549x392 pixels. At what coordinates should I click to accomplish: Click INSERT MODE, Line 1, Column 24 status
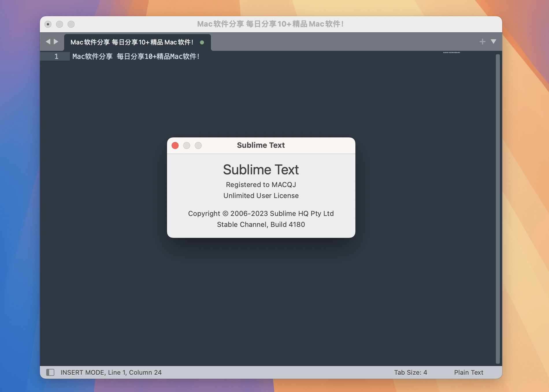click(111, 372)
